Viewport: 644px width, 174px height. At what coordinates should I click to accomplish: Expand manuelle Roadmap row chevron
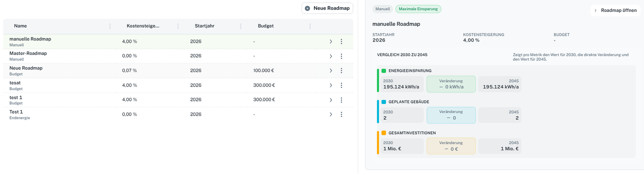(x=331, y=41)
